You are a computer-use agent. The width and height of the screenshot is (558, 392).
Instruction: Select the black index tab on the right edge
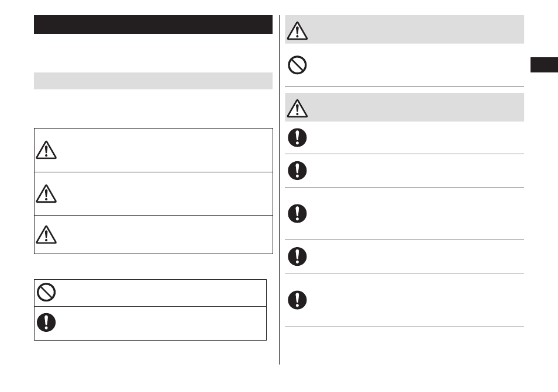coord(544,65)
